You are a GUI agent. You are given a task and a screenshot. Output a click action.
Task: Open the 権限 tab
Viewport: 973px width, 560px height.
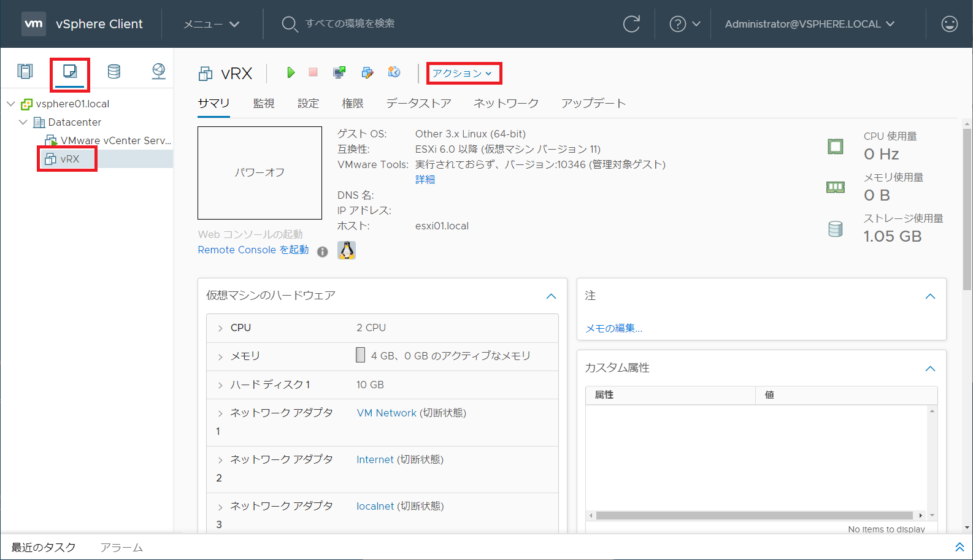[x=353, y=103]
